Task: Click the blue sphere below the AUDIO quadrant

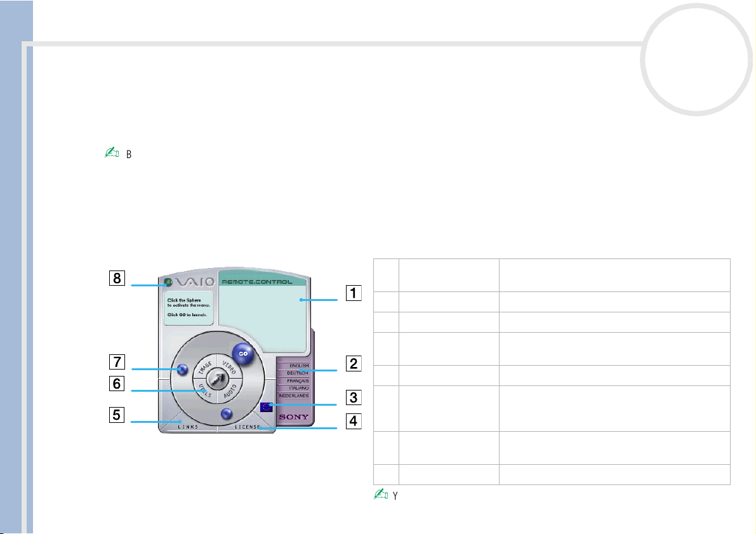Action: pyautogui.click(x=227, y=414)
